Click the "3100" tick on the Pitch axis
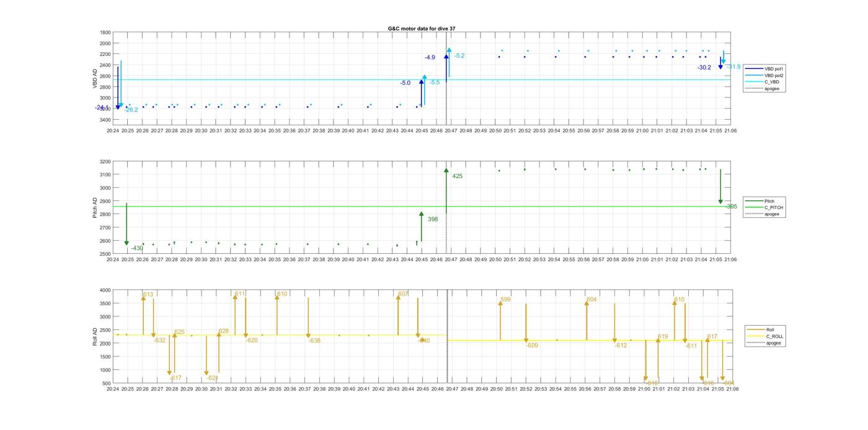 pos(105,175)
